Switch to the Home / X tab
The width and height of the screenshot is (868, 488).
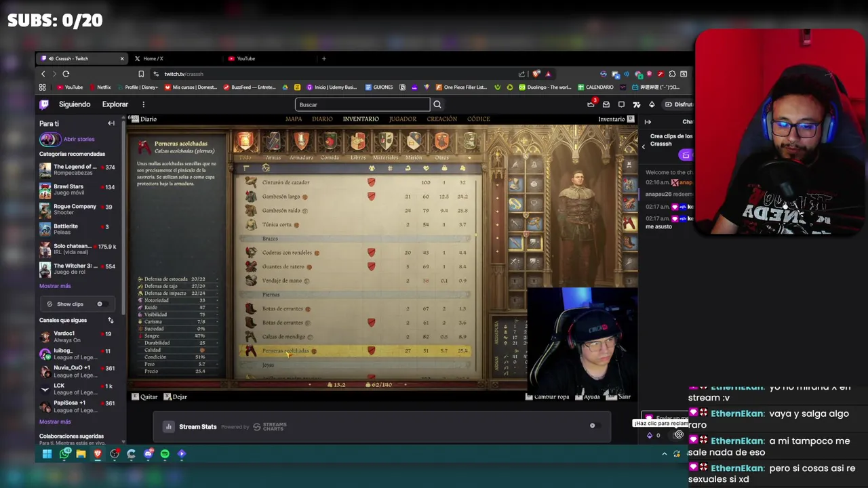coord(173,58)
